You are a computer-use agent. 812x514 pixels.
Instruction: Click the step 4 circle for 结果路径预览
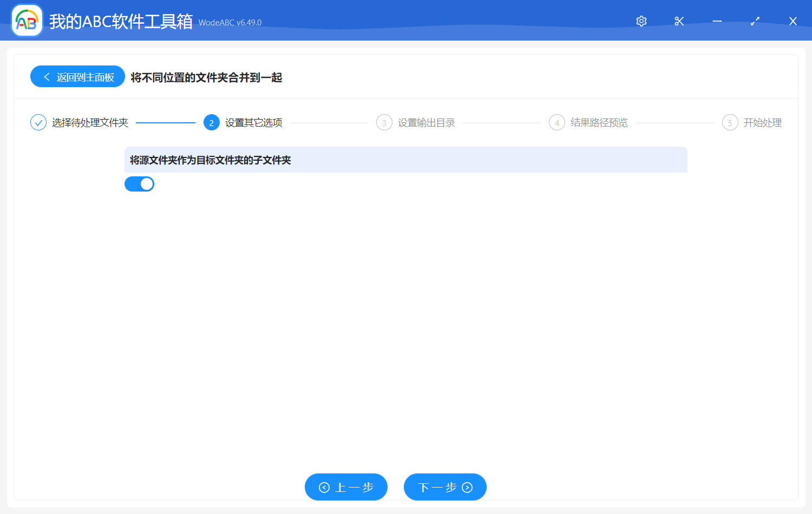click(x=557, y=122)
